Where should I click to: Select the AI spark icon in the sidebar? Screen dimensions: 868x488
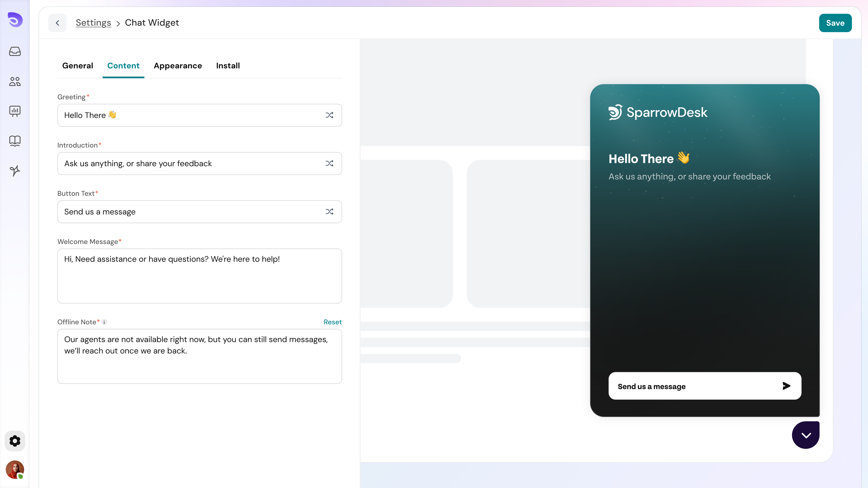click(x=15, y=171)
